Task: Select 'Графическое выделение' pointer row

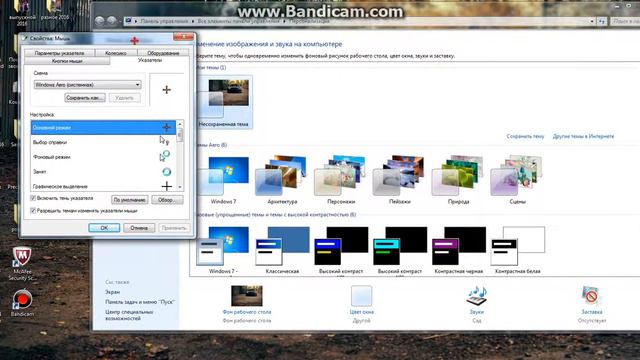Action: point(103,186)
